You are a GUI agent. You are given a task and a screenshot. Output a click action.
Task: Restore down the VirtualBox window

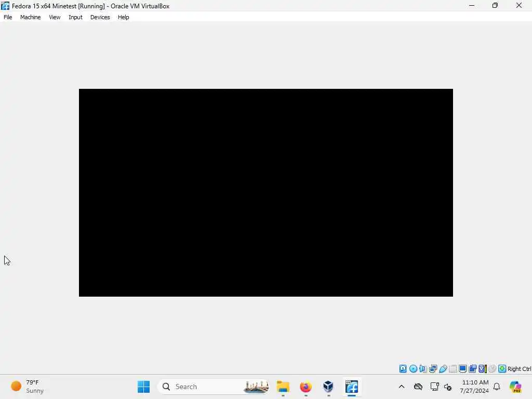495,5
